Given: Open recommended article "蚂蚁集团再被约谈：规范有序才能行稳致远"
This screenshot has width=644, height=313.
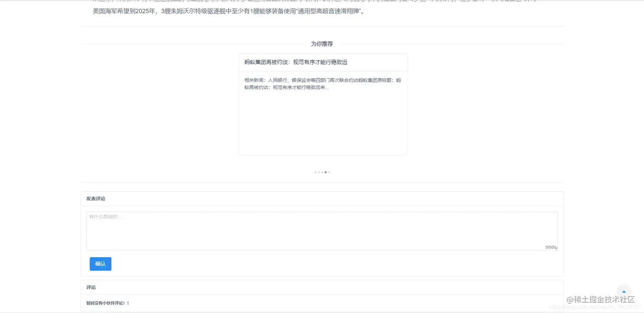Looking at the screenshot, I should point(295,62).
